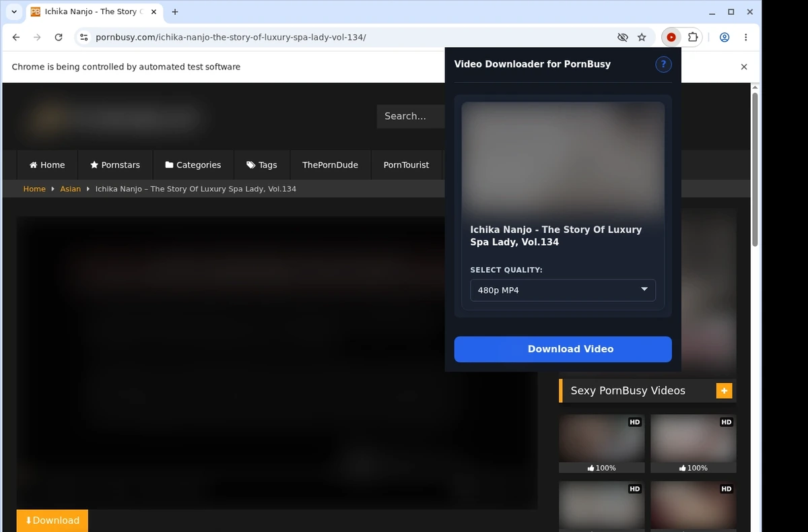Screen dimensions: 808x532
Task: Open the Extensions puzzle piece menu
Action: (x=692, y=38)
